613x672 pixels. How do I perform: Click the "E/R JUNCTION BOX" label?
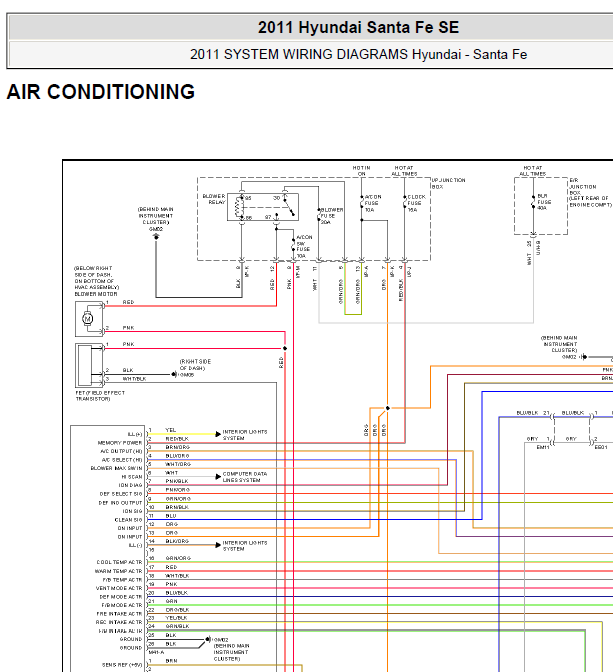583,186
